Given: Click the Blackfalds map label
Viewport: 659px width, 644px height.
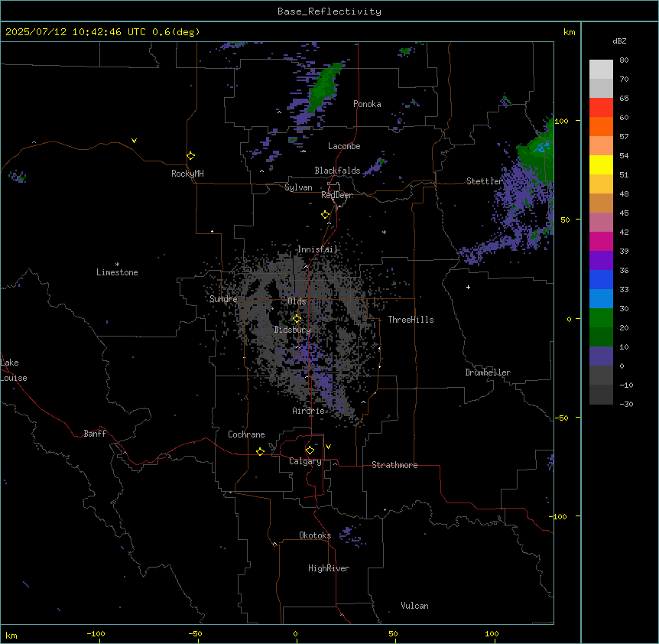Looking at the screenshot, I should [337, 171].
